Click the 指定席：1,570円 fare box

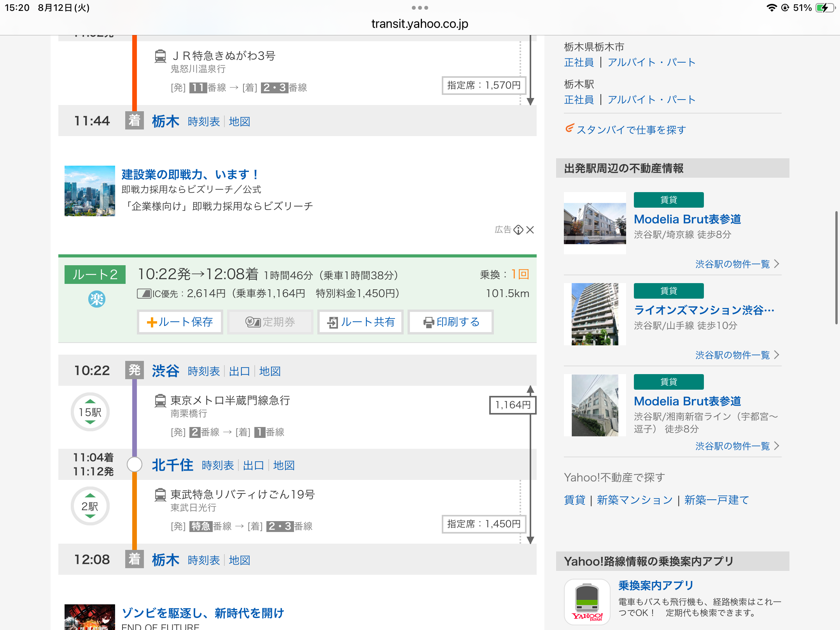484,85
